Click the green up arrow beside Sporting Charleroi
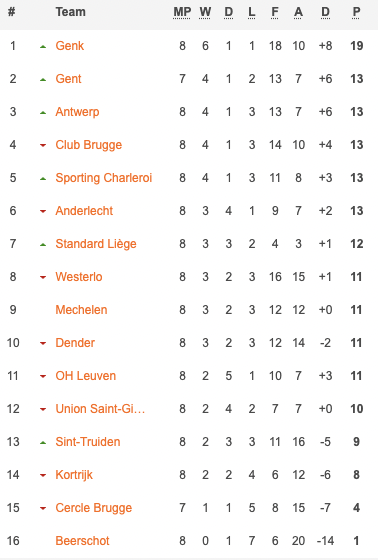This screenshot has width=378, height=560. pos(43,178)
